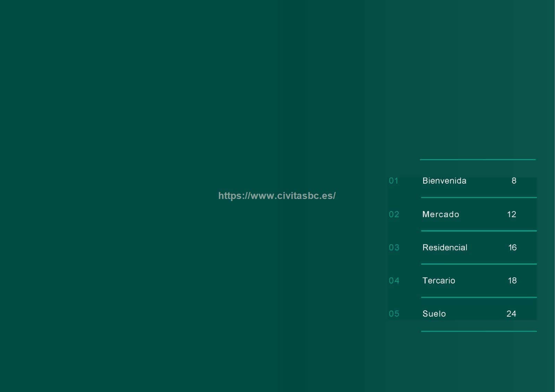Click page number 24 beside Suelo
Image resolution: width=555 pixels, height=392 pixels.
511,314
